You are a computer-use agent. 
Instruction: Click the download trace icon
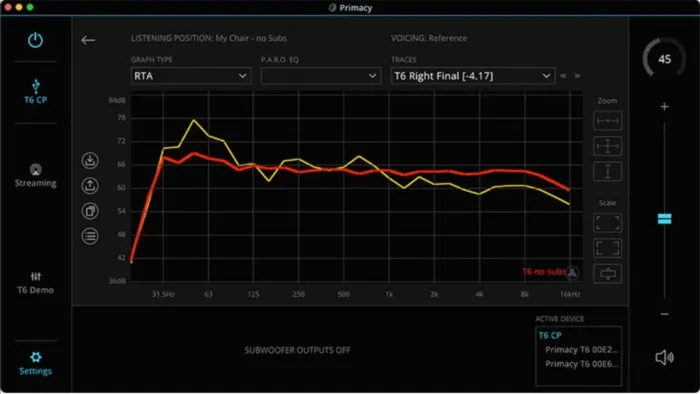90,161
